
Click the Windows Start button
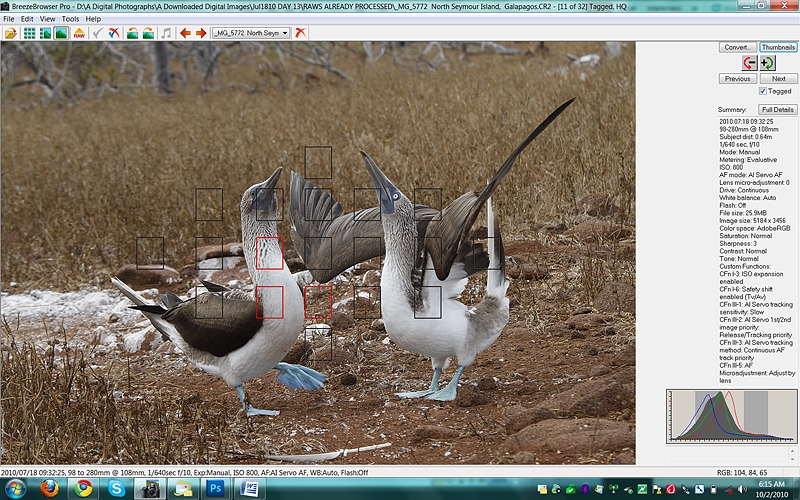[15, 489]
